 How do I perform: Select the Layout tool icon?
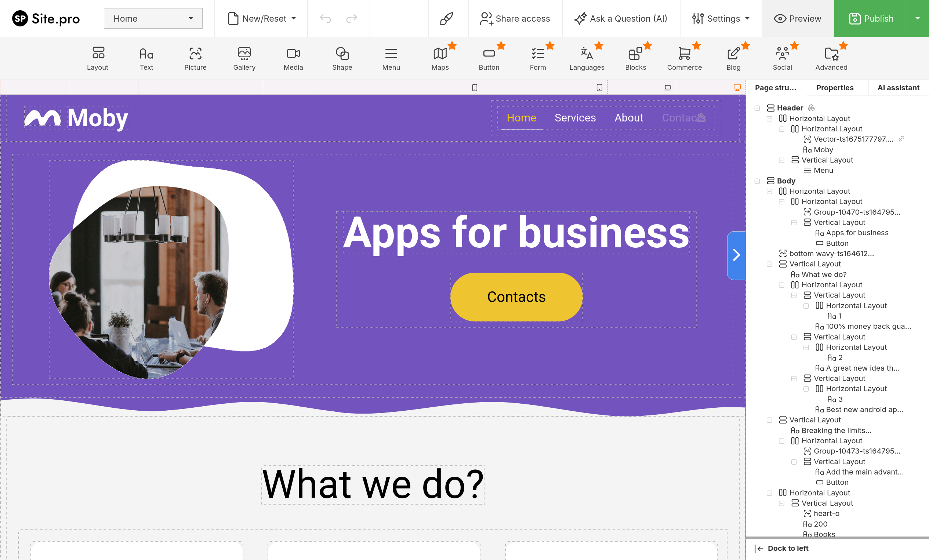pos(98,54)
